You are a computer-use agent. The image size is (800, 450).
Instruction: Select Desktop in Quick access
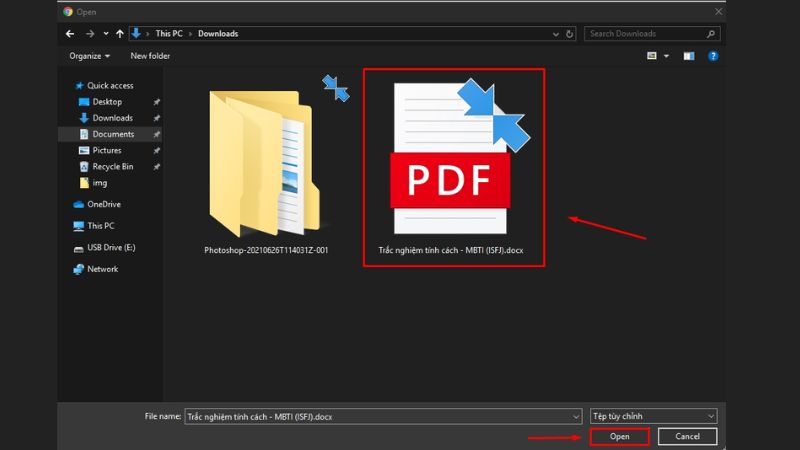click(x=106, y=102)
